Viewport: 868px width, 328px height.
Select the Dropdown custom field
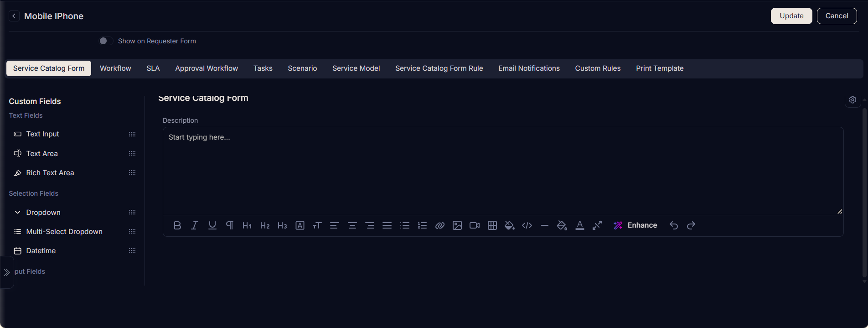[43, 213]
